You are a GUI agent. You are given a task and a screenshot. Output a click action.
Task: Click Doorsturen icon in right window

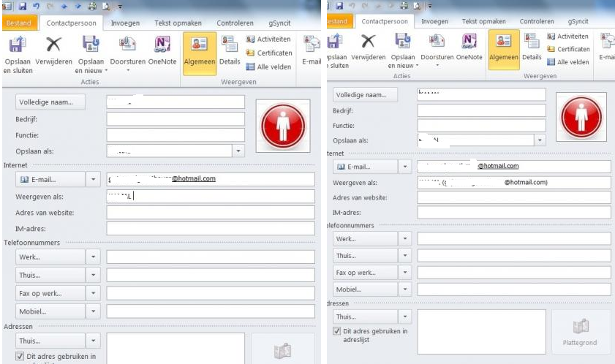pyautogui.click(x=437, y=41)
